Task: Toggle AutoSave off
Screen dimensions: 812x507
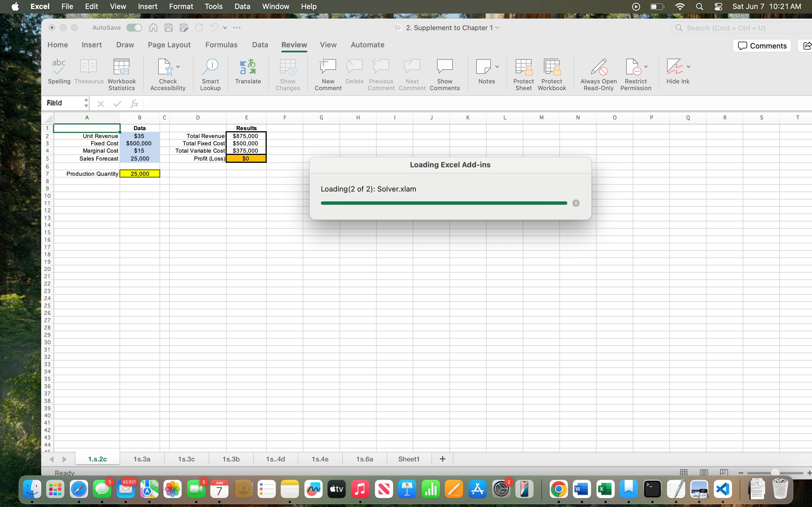Action: (134, 28)
